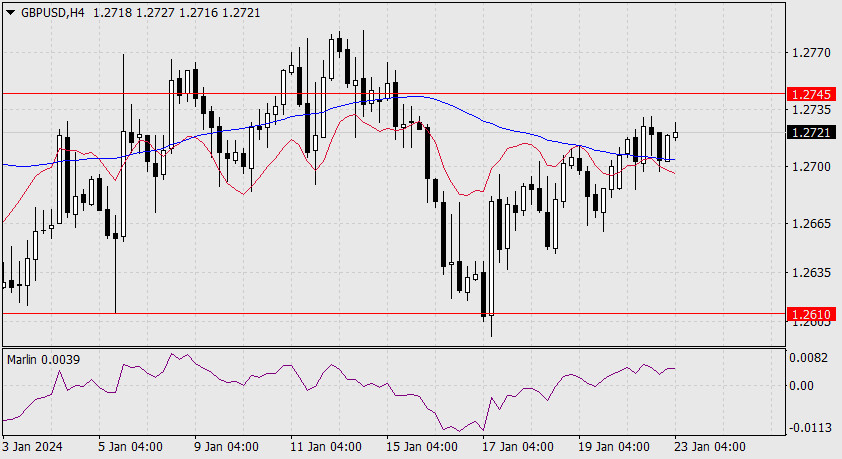
Task: Click the 1.2635 price scale value
Action: (811, 273)
